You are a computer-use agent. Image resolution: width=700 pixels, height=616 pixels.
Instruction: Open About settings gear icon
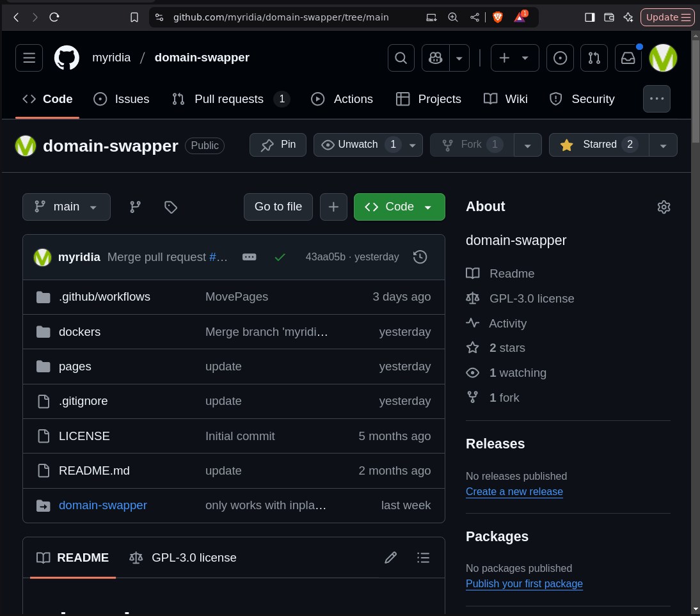[664, 207]
